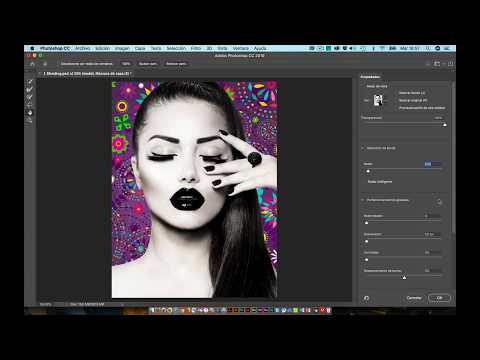480x360 pixels.
Task: Click the OK button
Action: (x=439, y=298)
